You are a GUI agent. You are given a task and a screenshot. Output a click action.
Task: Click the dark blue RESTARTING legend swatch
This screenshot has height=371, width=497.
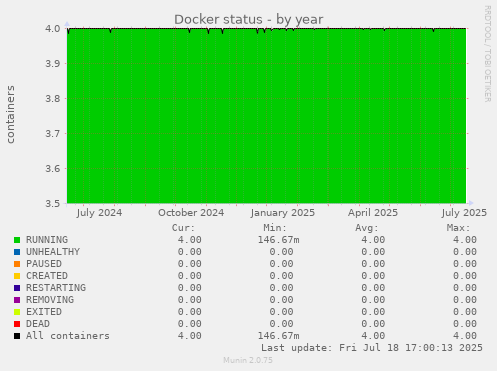pos(17,288)
